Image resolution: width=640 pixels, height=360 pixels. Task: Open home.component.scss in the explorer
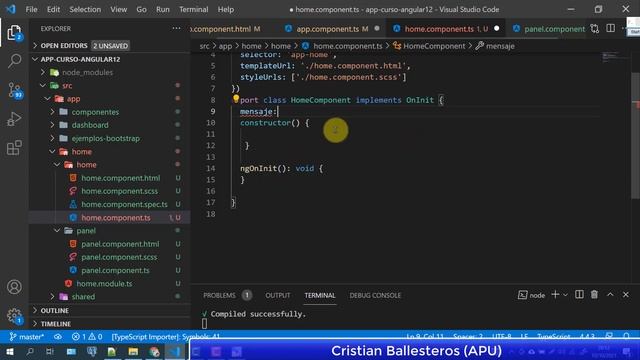click(x=119, y=191)
